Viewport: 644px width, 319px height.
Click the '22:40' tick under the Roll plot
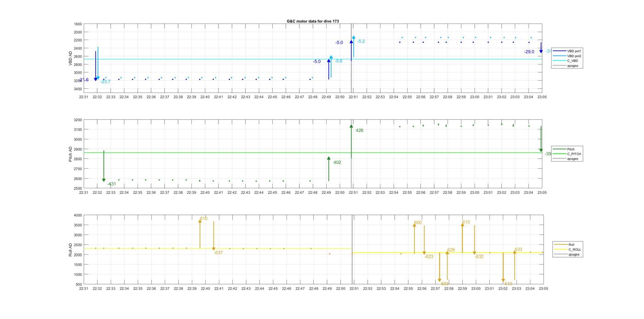[205, 289]
